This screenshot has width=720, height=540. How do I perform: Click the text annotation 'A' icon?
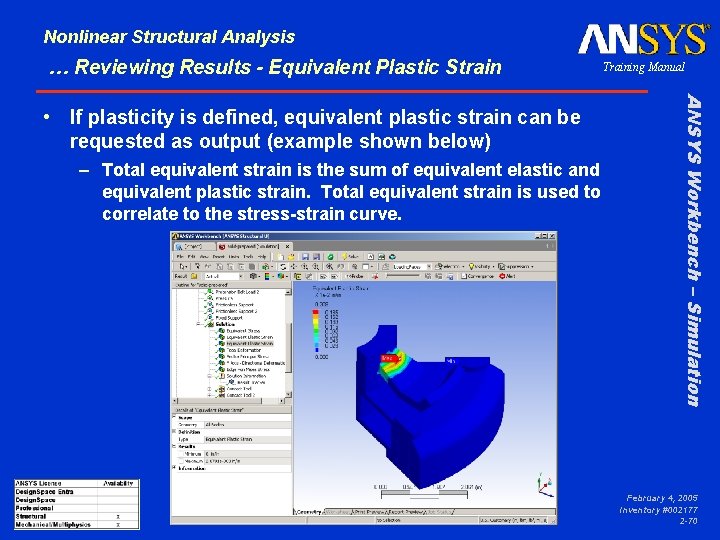(371, 257)
